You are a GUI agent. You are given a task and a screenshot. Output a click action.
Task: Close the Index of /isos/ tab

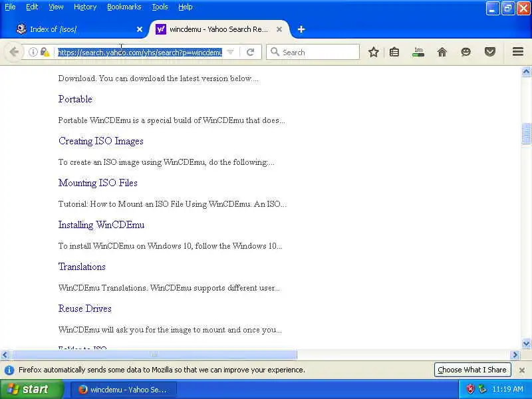pos(140,29)
